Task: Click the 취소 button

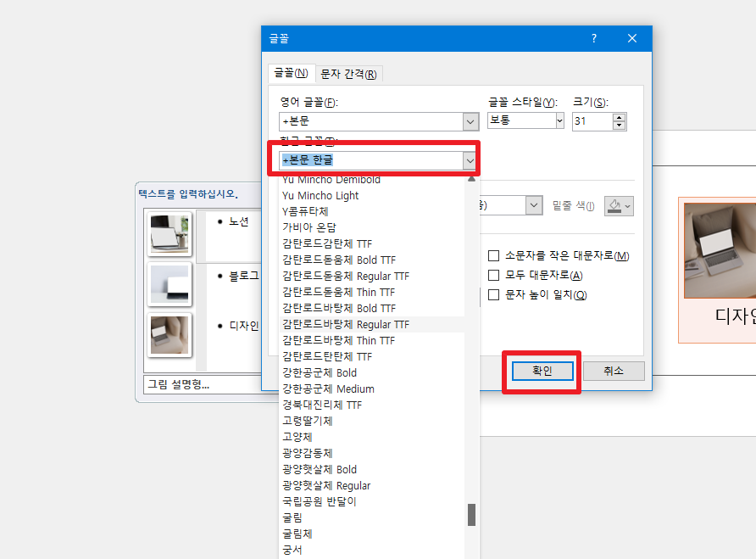Action: click(x=613, y=371)
